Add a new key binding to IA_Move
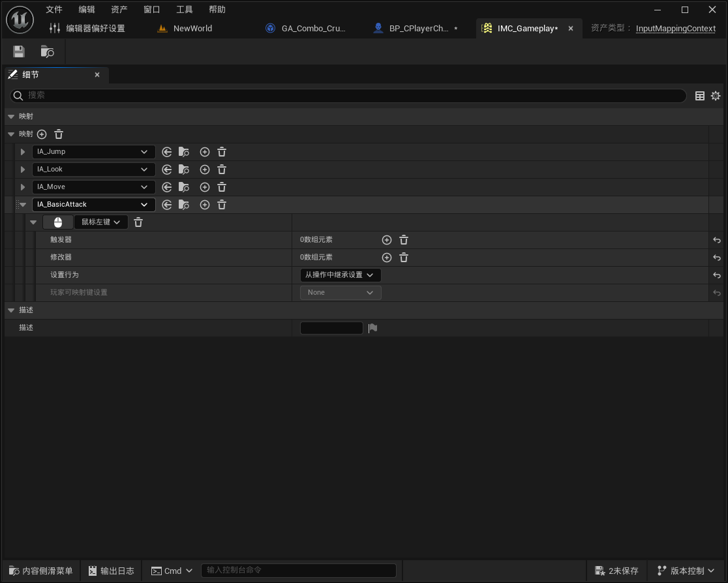Image resolution: width=728 pixels, height=583 pixels. (204, 187)
